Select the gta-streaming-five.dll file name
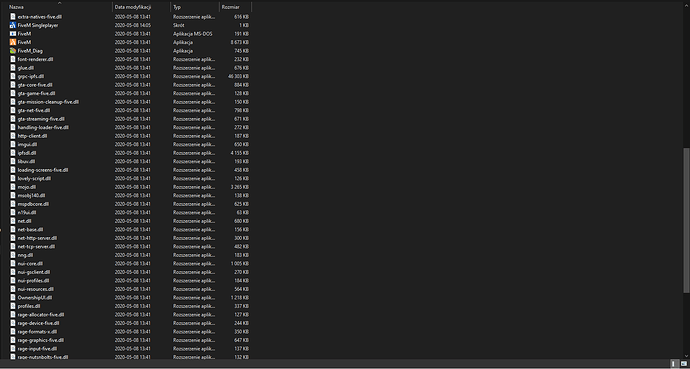The height and width of the screenshot is (369, 690). click(x=41, y=119)
